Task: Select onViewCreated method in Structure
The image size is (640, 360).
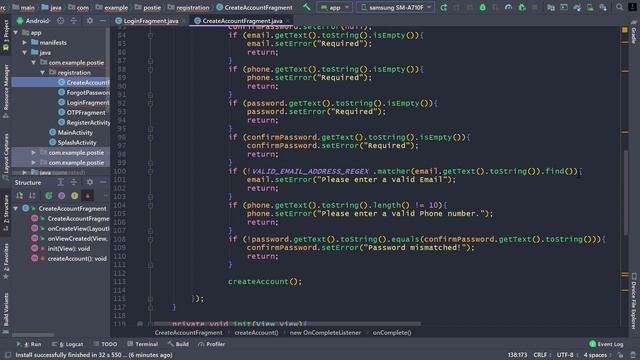Action: [x=70, y=239]
